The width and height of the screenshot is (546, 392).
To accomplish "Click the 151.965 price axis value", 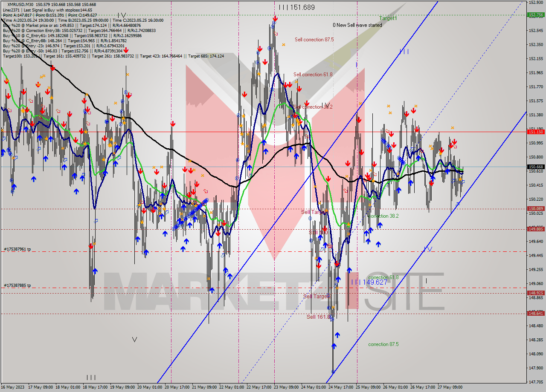I will point(535,72).
